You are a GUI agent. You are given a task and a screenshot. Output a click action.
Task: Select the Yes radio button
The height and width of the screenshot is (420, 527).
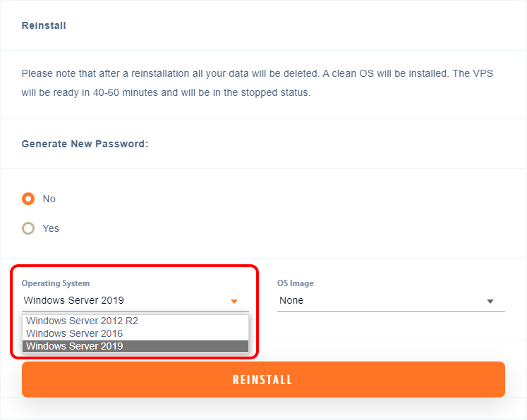tap(28, 228)
